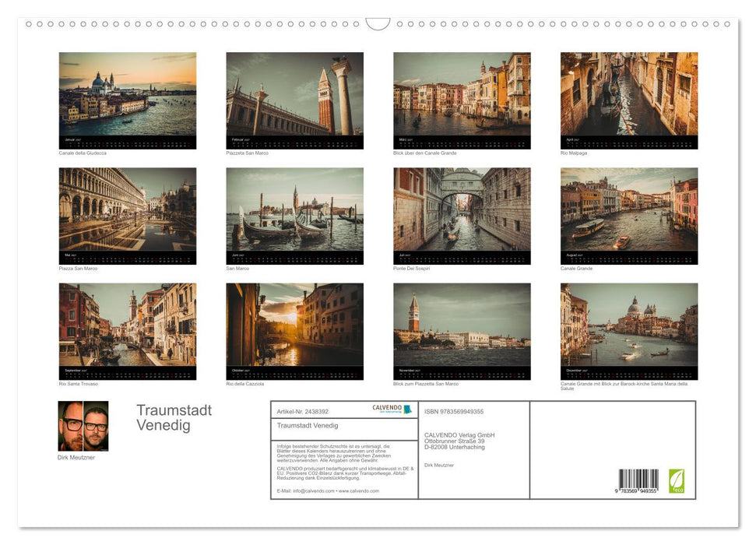This screenshot has height=545, width=756.
Task: Click "ISBN 9783569949355" text
Action: 454,411
